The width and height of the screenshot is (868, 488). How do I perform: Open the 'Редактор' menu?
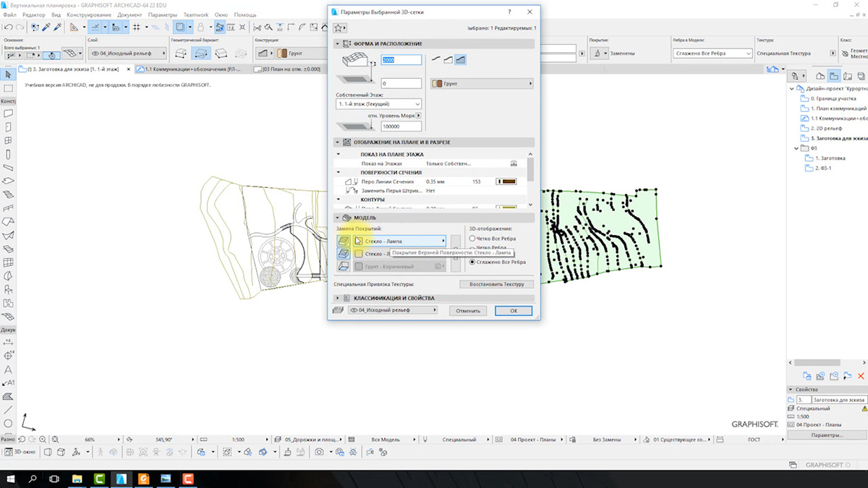pos(34,14)
